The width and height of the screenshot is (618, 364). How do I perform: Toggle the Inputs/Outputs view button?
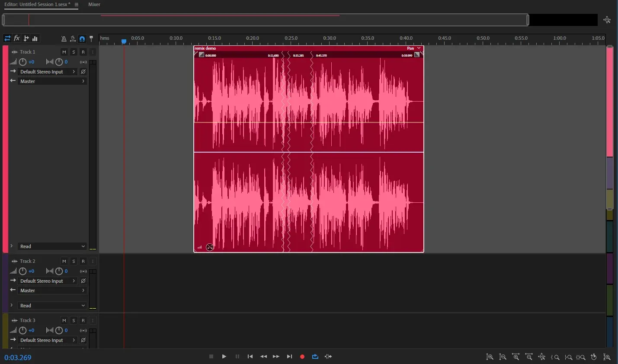click(x=7, y=38)
